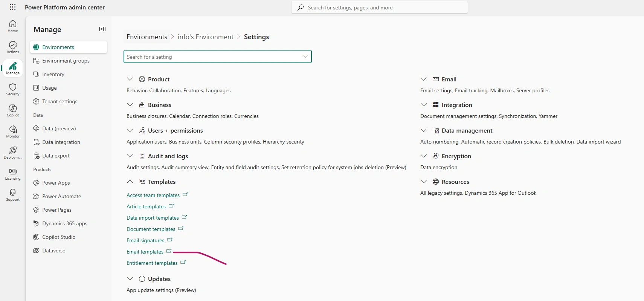Viewport: 644px width, 301px height.
Task: Open external link icon beside Email templates
Action: point(169,251)
